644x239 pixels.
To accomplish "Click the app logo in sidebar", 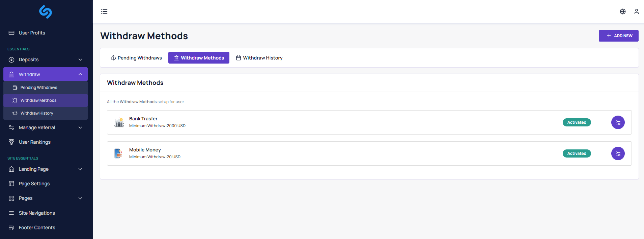I will [x=46, y=11].
